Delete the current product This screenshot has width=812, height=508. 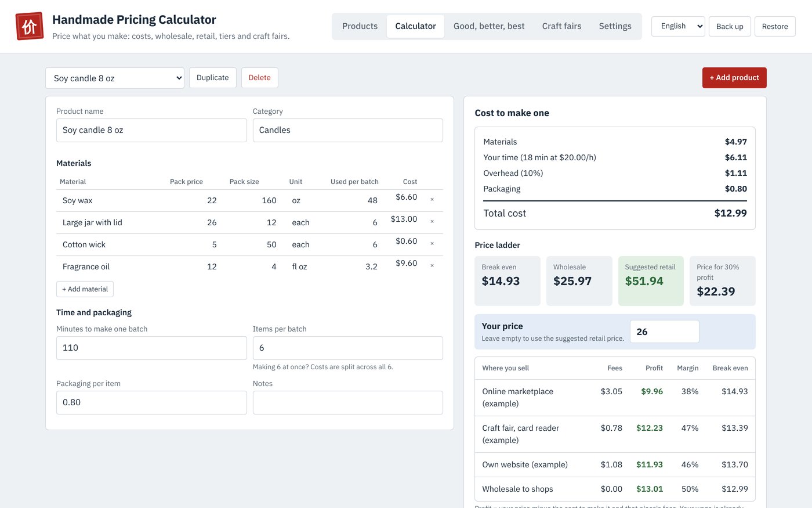[x=259, y=78]
